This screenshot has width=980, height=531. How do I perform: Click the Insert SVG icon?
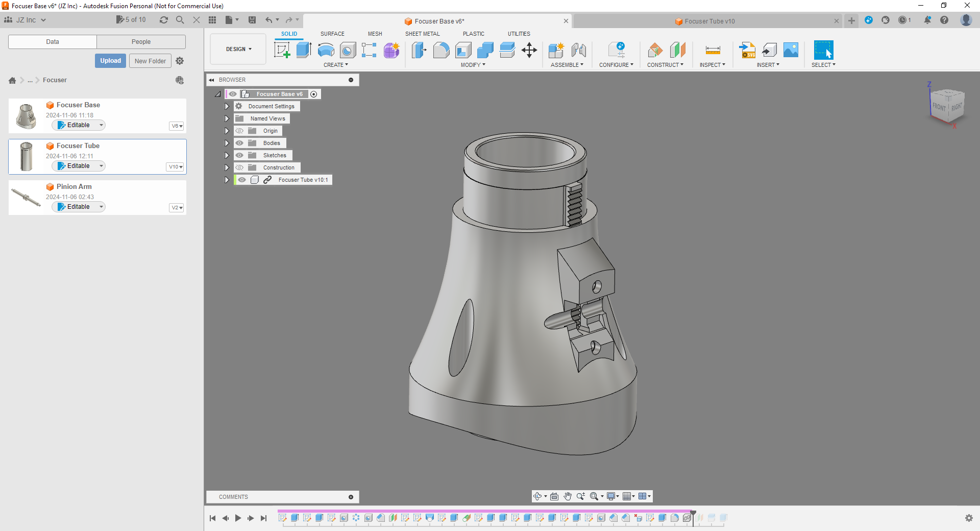[x=747, y=50]
